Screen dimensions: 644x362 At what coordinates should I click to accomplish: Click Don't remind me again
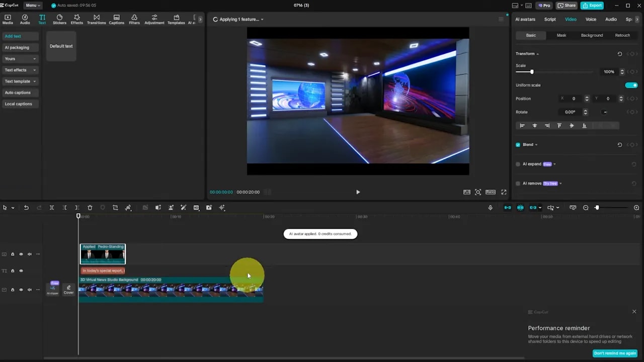615,353
